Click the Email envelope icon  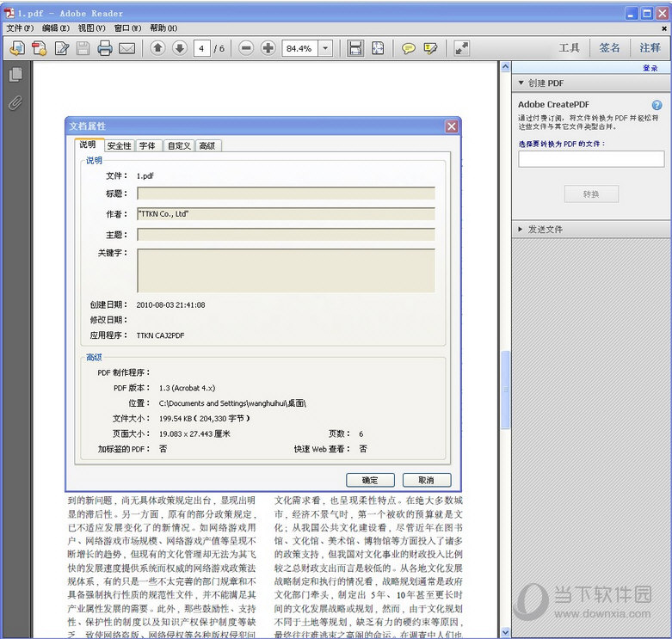126,48
